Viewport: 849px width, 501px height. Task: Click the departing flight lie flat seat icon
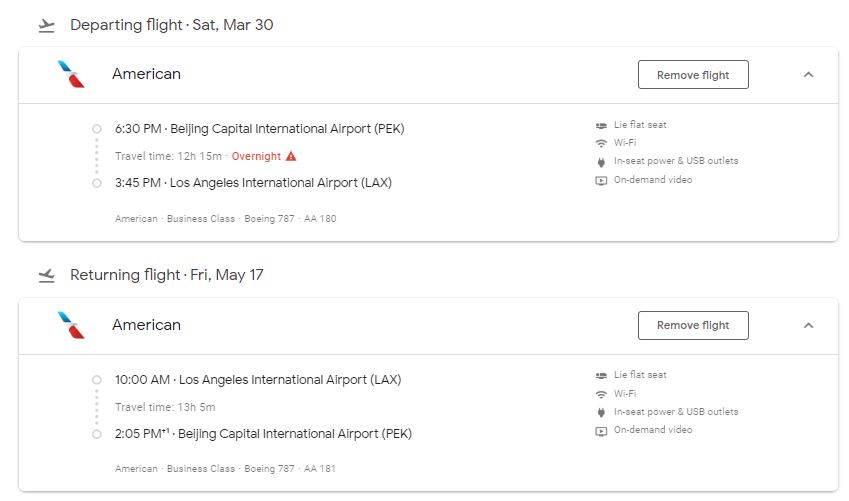601,126
